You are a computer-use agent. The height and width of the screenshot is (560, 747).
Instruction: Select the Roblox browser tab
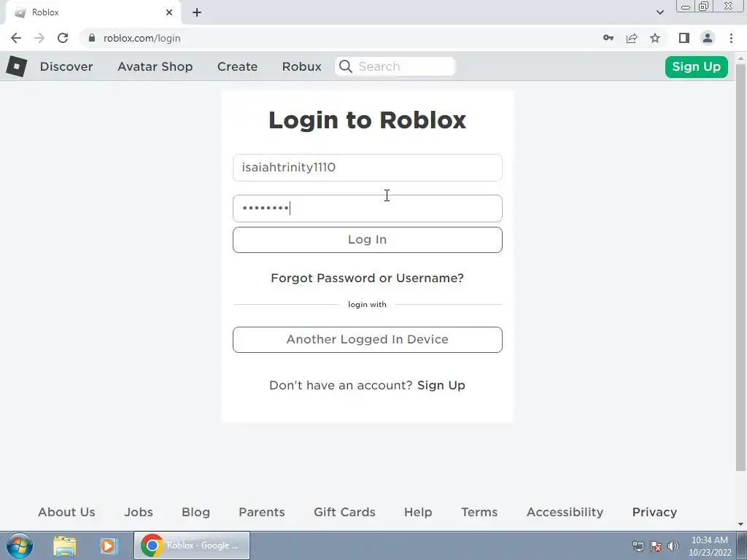coord(93,12)
